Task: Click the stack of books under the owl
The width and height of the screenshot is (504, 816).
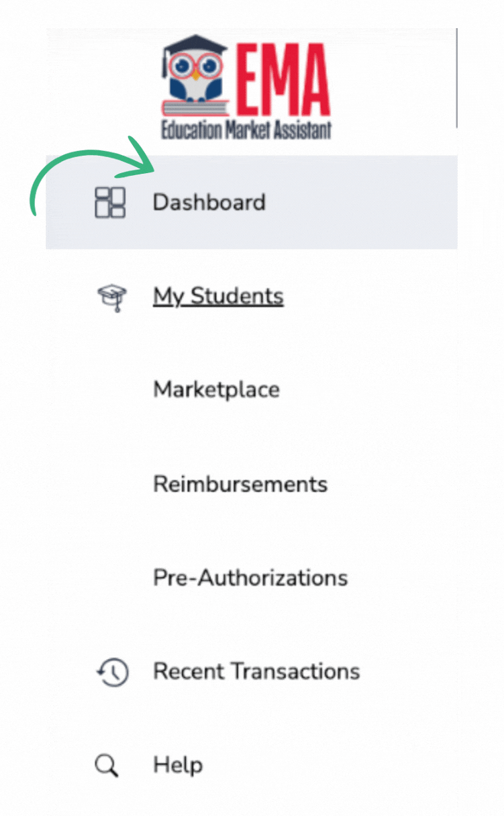Action: 195,106
